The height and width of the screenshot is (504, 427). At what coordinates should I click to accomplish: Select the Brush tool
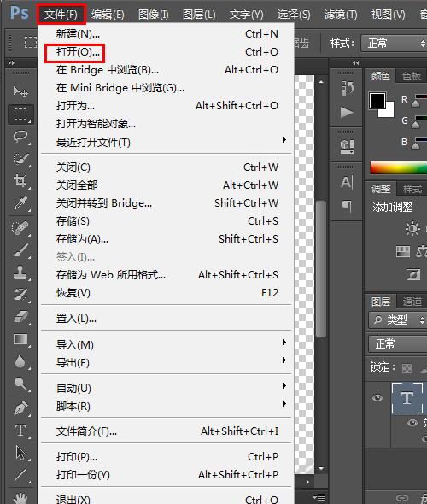pos(20,250)
